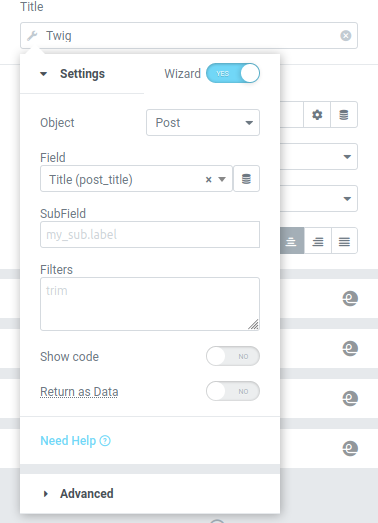Click the topmost Elementor badge icon

coord(350,299)
